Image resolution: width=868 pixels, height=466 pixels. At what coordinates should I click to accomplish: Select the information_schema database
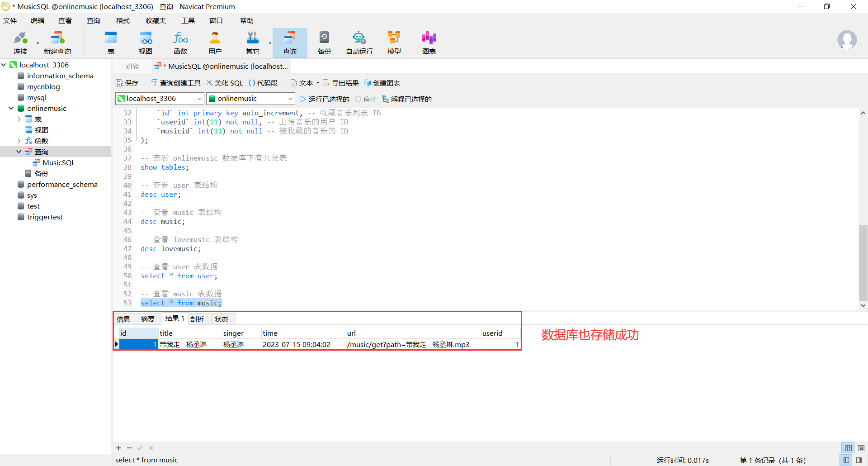(60, 76)
